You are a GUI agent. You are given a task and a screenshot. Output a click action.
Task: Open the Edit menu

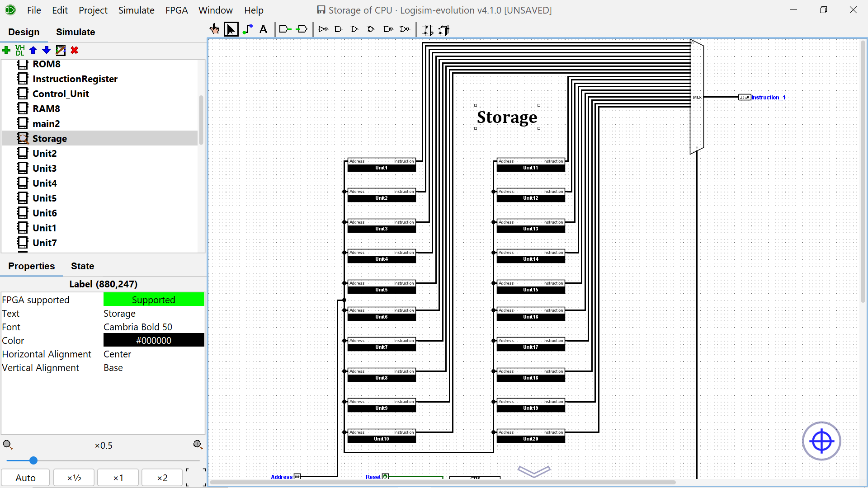(60, 10)
